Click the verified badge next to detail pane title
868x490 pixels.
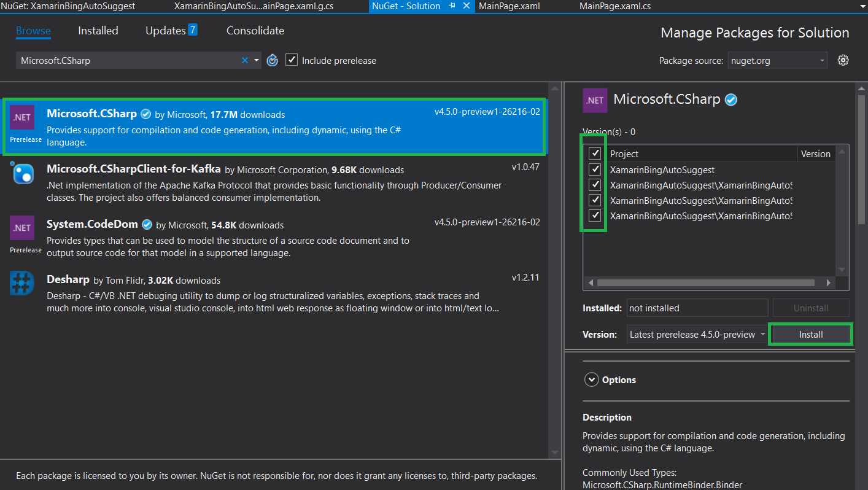point(731,99)
